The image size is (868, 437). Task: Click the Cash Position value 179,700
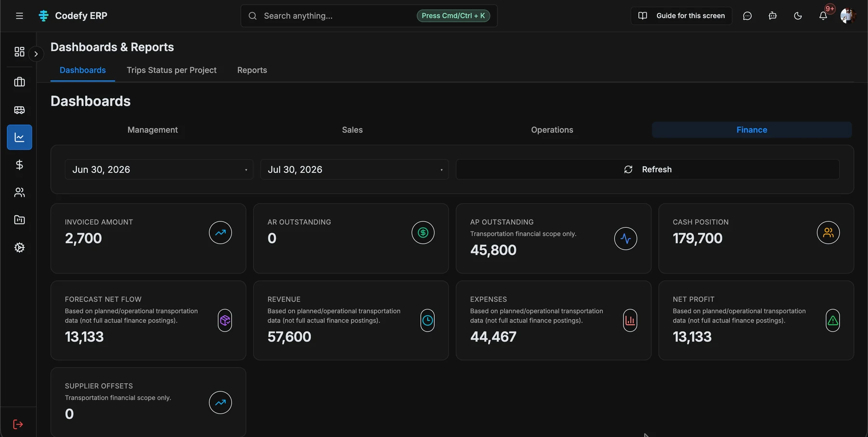[697, 238]
